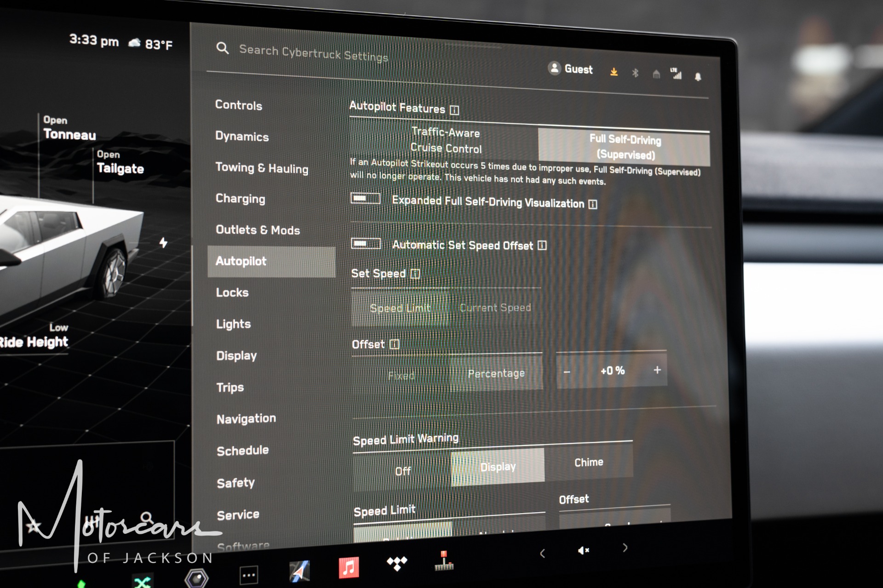883x588 pixels.
Task: Tap Open Tonneau button
Action: [x=69, y=127]
